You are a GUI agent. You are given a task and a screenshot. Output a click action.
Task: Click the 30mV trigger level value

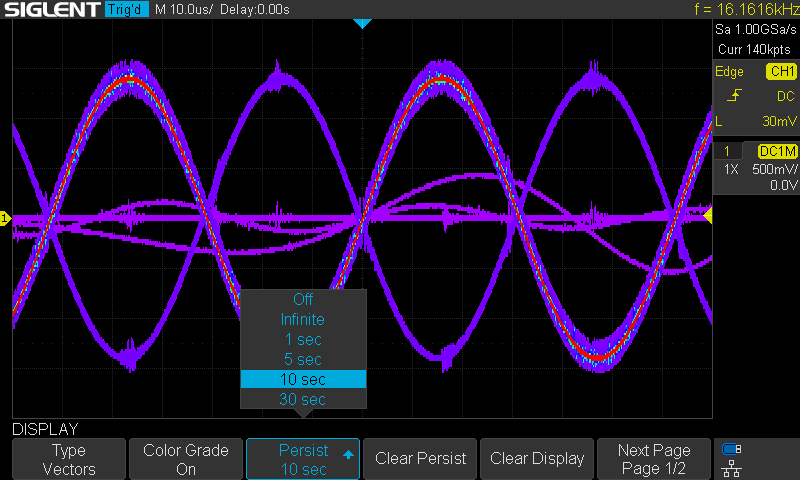[779, 121]
